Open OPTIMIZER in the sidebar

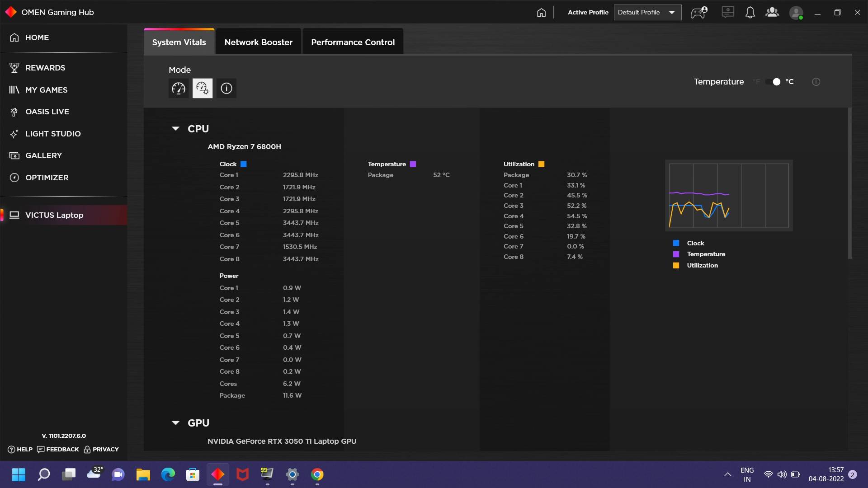47,178
